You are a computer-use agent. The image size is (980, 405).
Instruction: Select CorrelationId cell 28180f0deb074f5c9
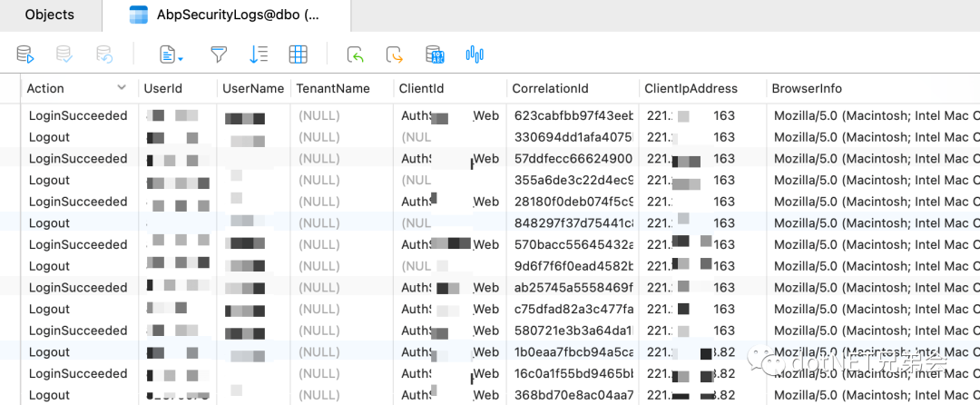click(573, 202)
